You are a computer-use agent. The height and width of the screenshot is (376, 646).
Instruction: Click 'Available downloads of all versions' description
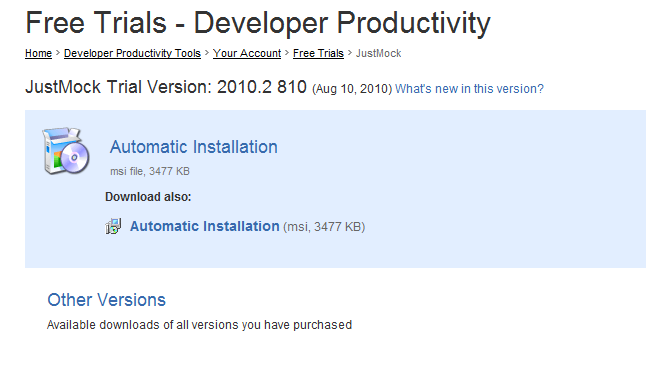[199, 325]
